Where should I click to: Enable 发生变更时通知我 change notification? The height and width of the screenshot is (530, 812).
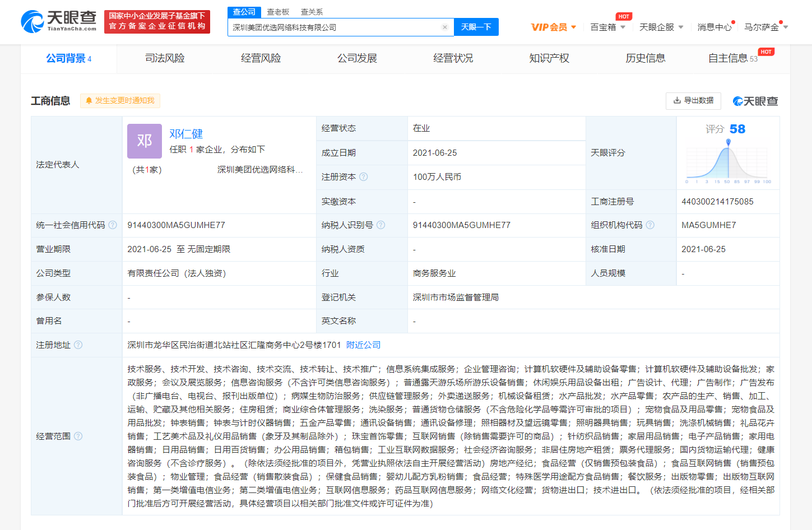tap(120, 101)
